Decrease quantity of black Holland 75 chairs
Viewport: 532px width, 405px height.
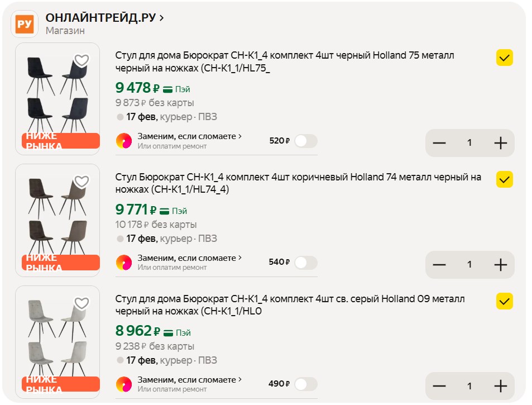[439, 143]
